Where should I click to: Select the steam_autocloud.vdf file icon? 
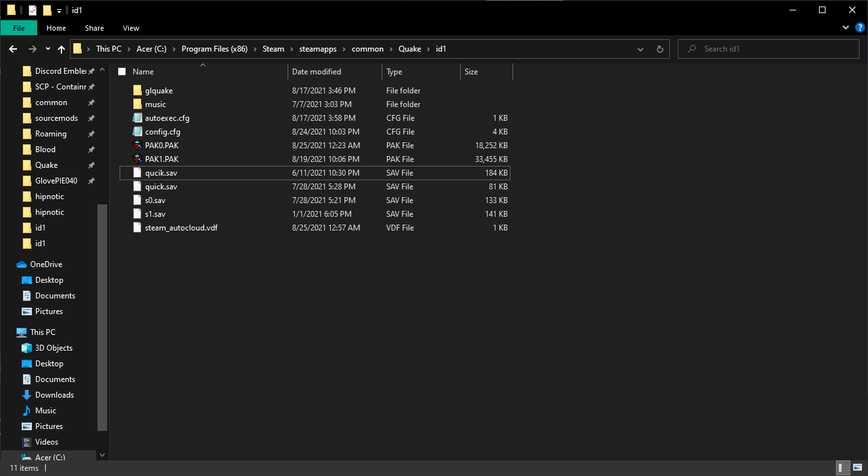click(x=137, y=228)
